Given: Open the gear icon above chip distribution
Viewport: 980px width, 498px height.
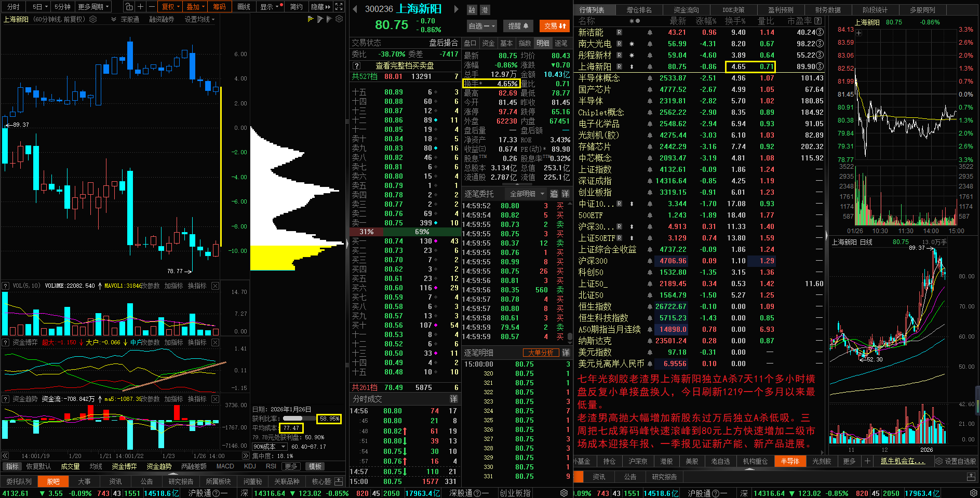Looking at the screenshot, I should coord(339,19).
